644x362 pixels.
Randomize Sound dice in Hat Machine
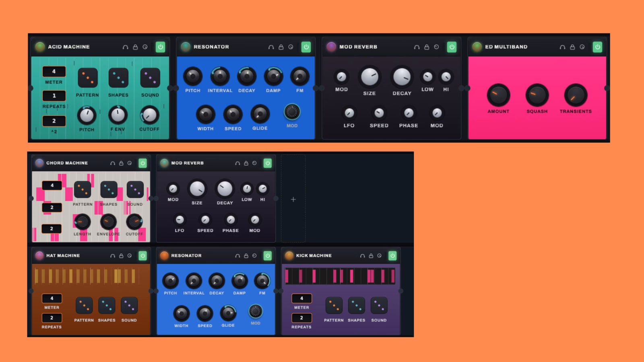pyautogui.click(x=129, y=306)
